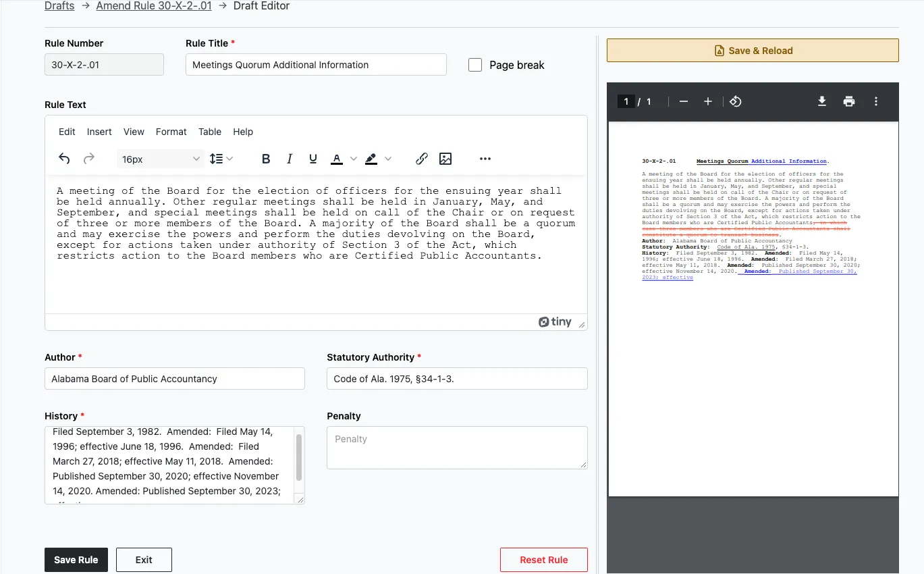
Task: Toggle bold formatting in the editor
Action: point(266,159)
